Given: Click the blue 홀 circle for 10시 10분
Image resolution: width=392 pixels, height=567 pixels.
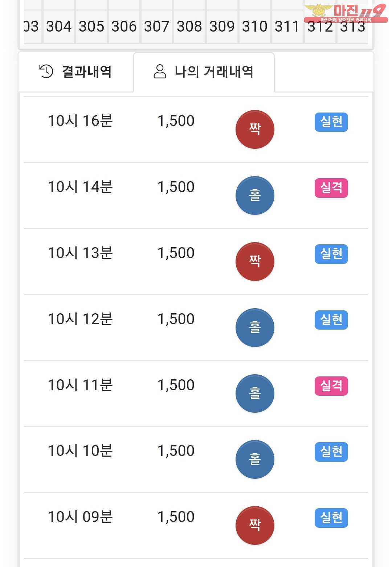Looking at the screenshot, I should click(x=255, y=460).
